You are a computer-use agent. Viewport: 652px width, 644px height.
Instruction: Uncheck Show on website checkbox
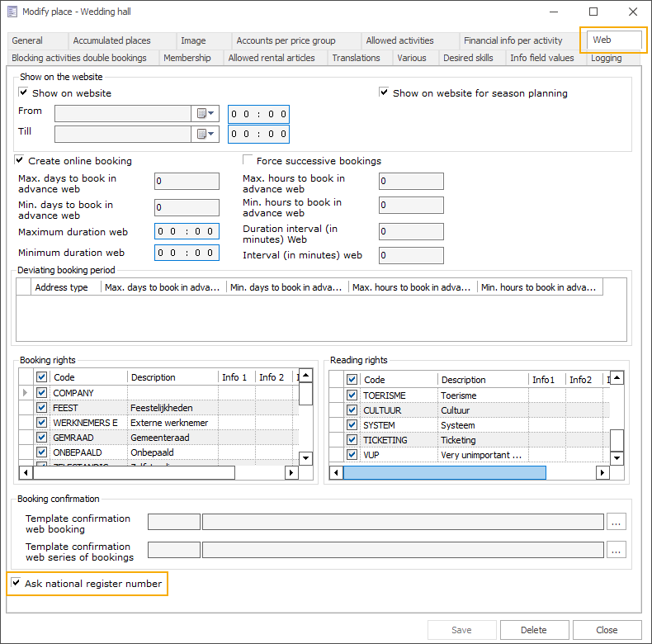pyautogui.click(x=24, y=93)
